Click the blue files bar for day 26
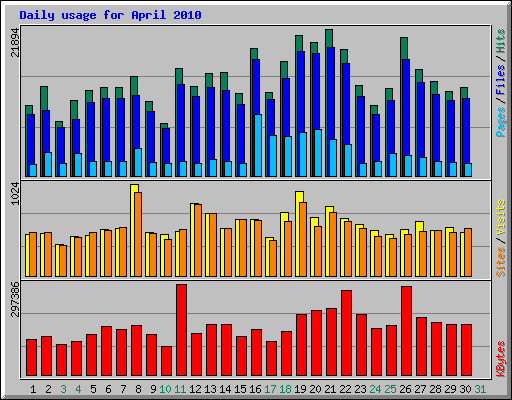The image size is (512, 400). pos(406,107)
